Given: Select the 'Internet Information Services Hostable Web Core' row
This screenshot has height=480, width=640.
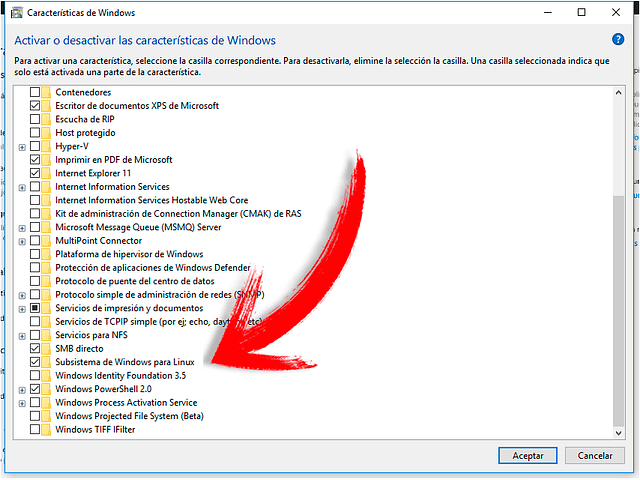Looking at the screenshot, I should 151,200.
